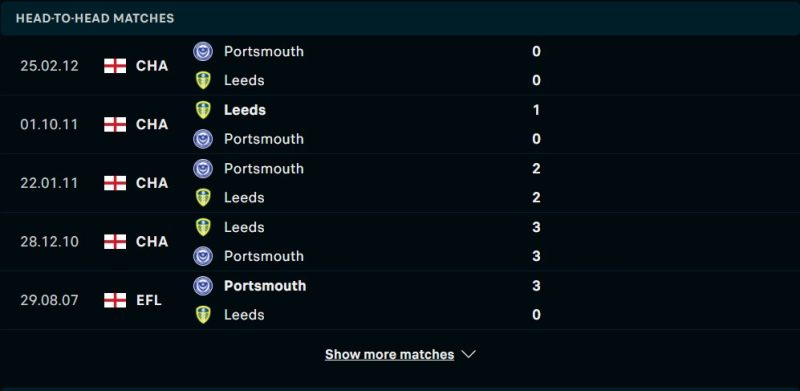Open bold Leeds team name in 01.10.11 match
Screen dimensions: 800x391
tap(245, 110)
